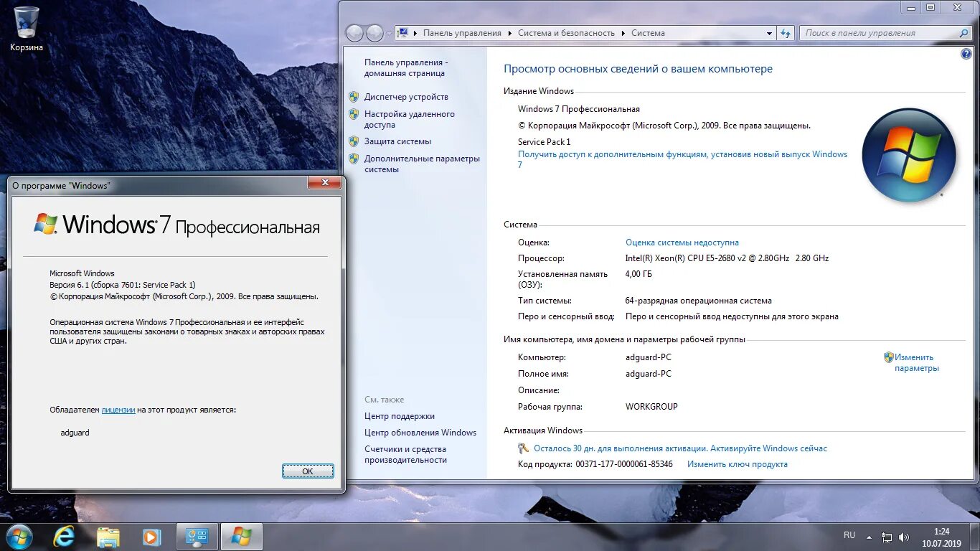Open the Recycle Bin (Корзина) desktop icon
The width and height of the screenshot is (980, 551).
[27, 29]
